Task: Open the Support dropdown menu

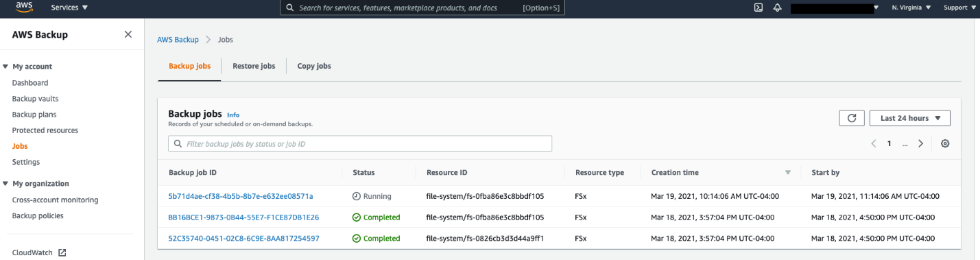Action: click(x=960, y=8)
